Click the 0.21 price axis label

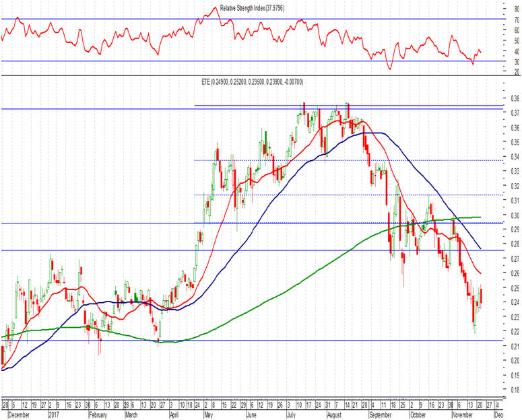click(x=515, y=347)
